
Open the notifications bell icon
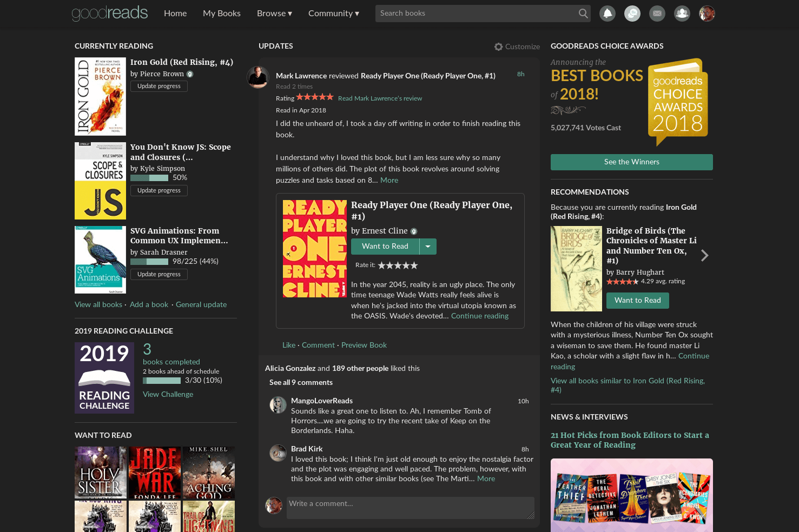[607, 14]
